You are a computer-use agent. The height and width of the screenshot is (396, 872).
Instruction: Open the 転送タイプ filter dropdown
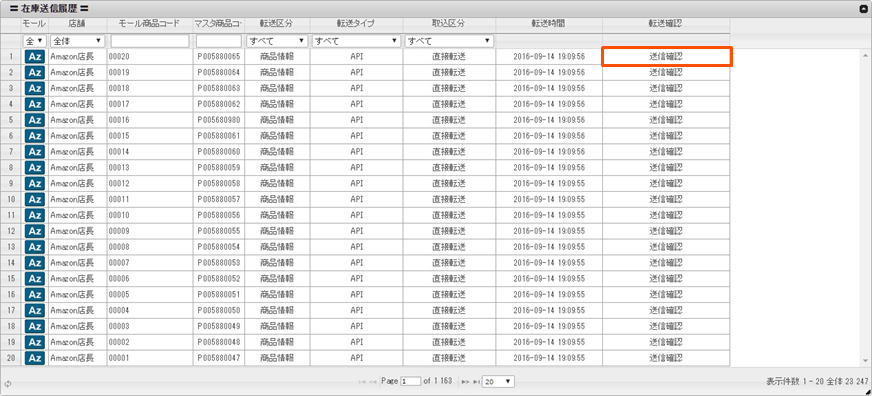(x=356, y=41)
